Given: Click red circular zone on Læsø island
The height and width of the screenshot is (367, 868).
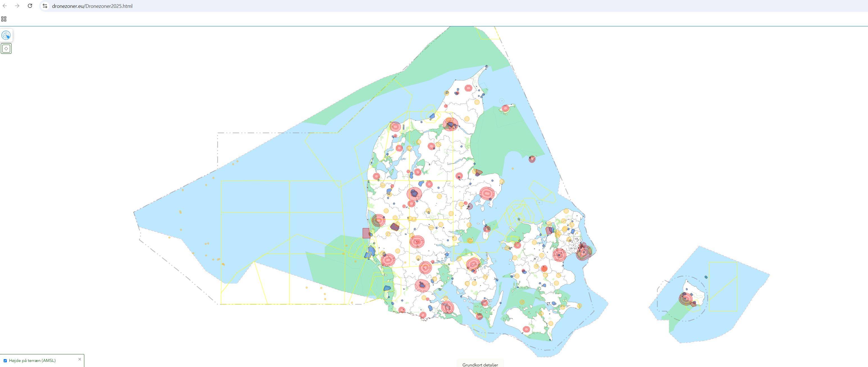Looking at the screenshot, I should coord(505,108).
